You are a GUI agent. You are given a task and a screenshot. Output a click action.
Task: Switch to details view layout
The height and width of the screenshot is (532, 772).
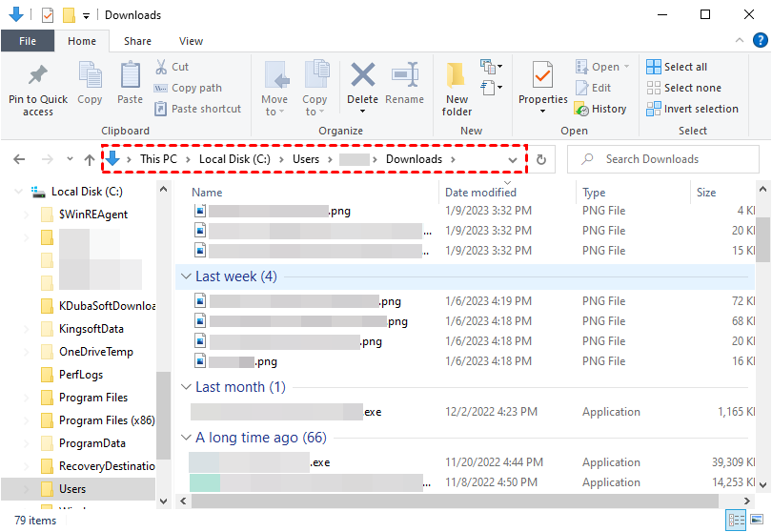pyautogui.click(x=737, y=520)
